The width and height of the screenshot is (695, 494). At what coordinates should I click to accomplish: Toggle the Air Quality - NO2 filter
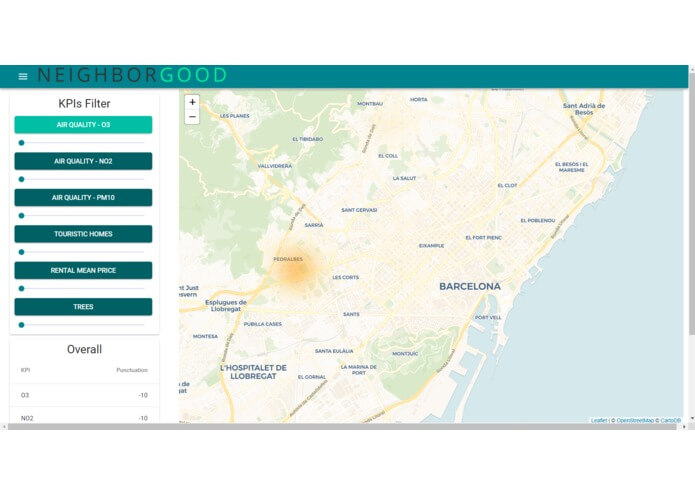(x=83, y=161)
